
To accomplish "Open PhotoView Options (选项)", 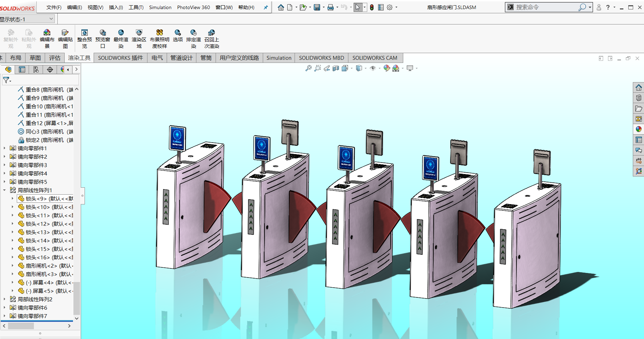I will pyautogui.click(x=178, y=36).
